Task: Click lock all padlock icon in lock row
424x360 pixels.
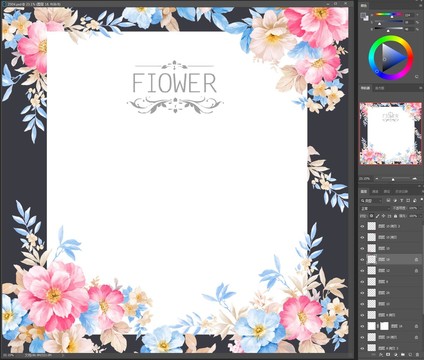Action: (395, 216)
